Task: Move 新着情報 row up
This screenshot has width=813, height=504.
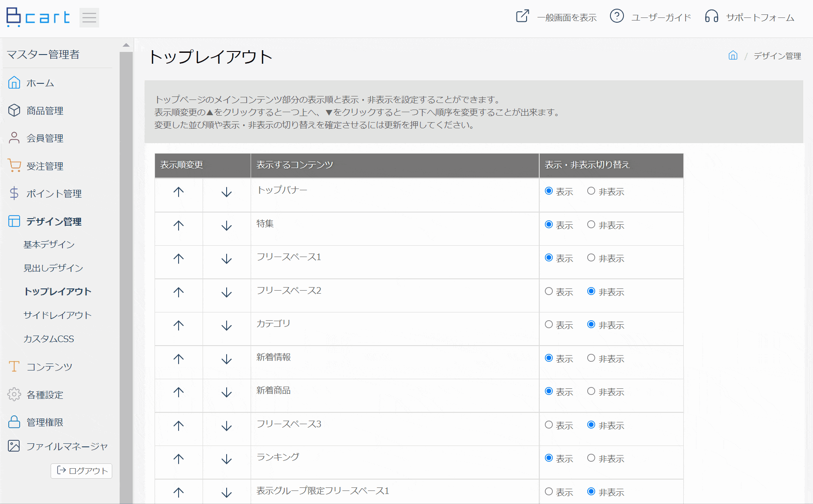Action: [x=179, y=359]
